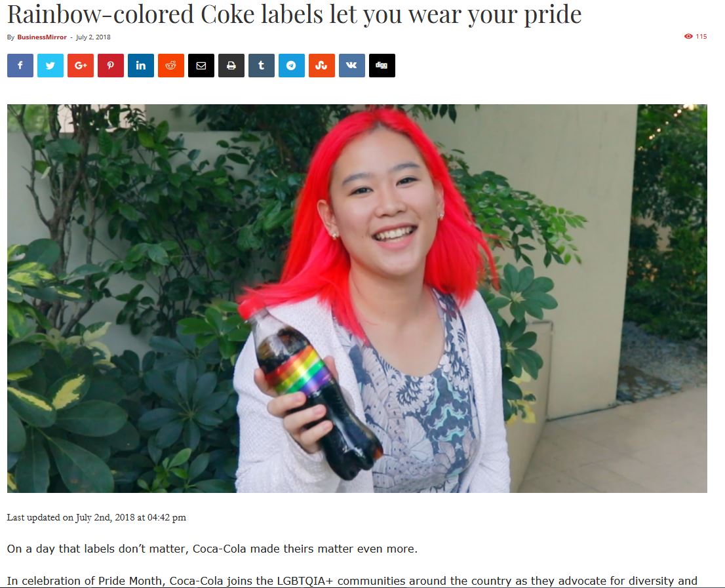Share article on LinkedIn
Image resolution: width=725 pixels, height=588 pixels.
click(x=141, y=65)
